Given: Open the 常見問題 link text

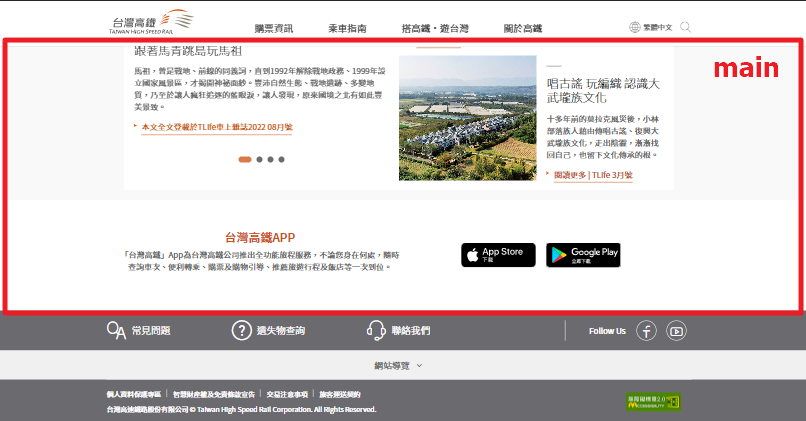Looking at the screenshot, I should (x=151, y=331).
